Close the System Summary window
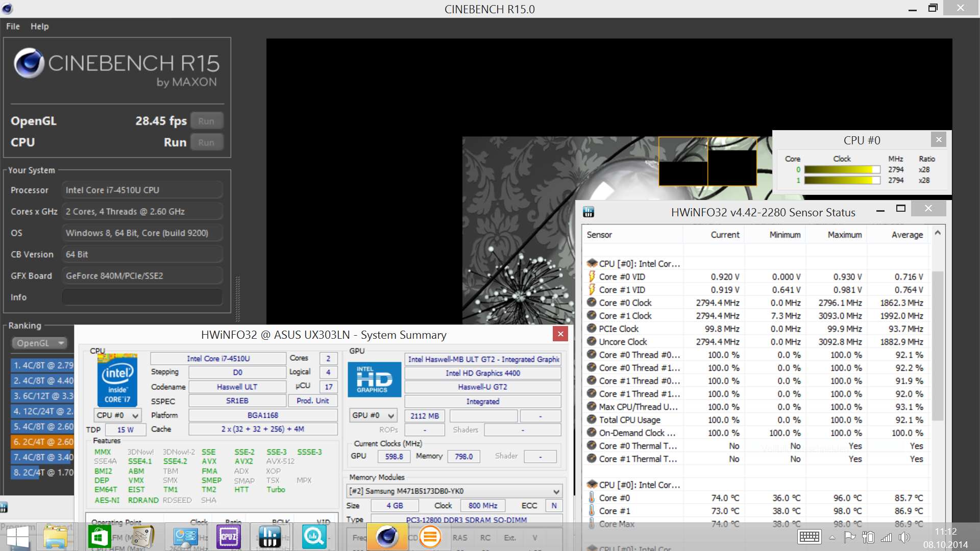 click(x=560, y=334)
